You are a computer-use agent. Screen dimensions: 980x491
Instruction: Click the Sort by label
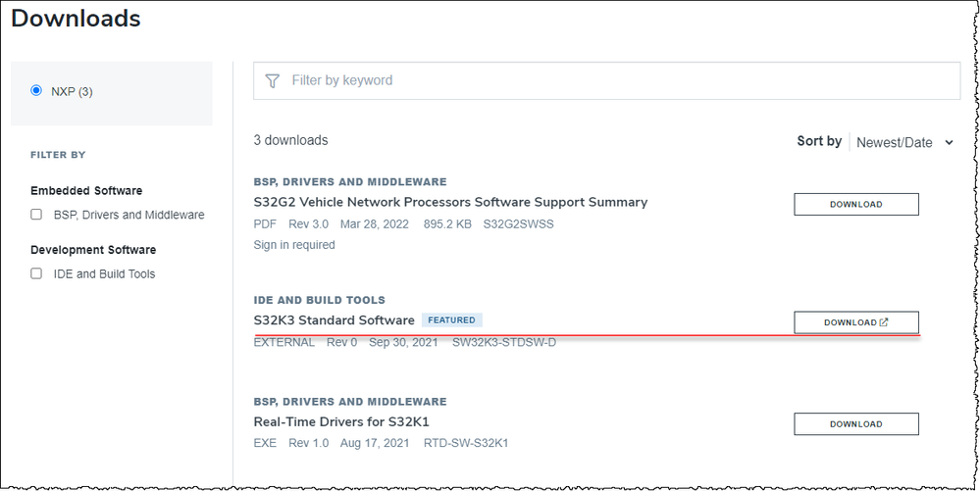[819, 141]
